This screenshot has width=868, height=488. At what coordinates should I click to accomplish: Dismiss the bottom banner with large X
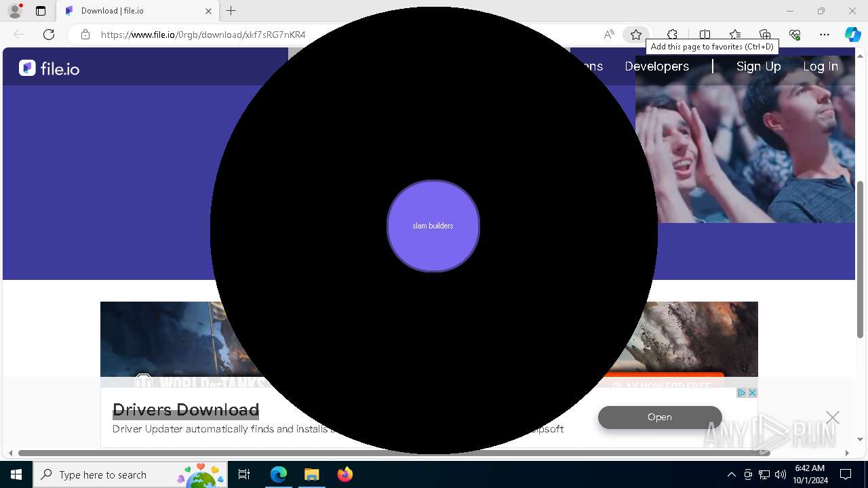click(x=833, y=418)
